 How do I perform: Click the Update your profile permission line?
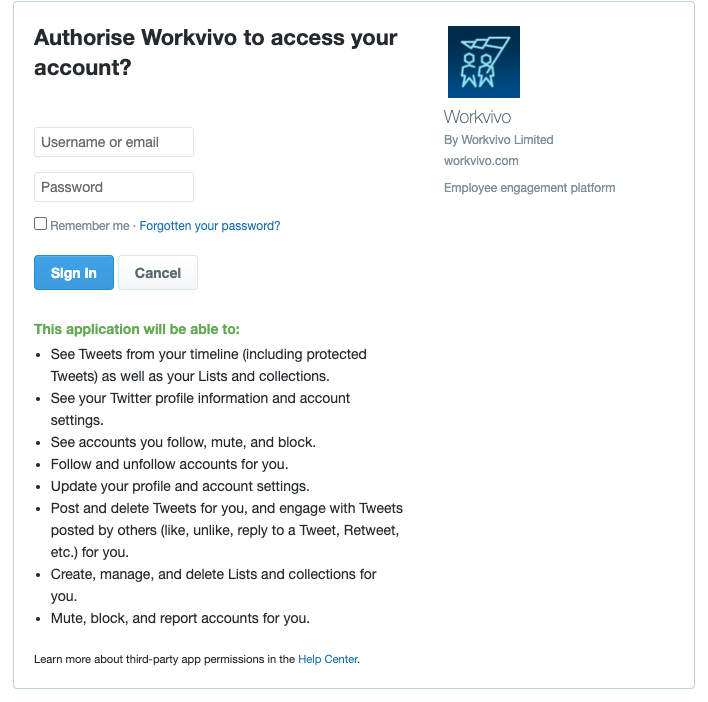[x=180, y=486]
